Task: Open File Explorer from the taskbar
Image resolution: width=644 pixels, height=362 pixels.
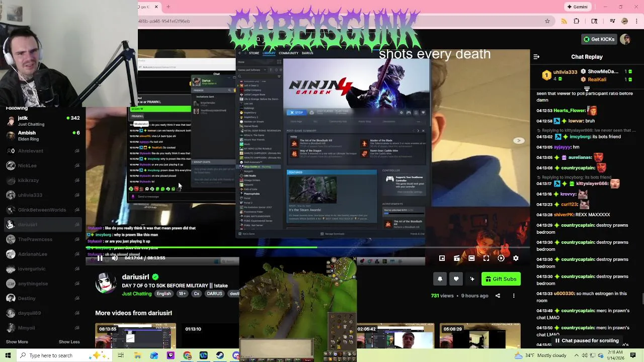Action: (137, 355)
